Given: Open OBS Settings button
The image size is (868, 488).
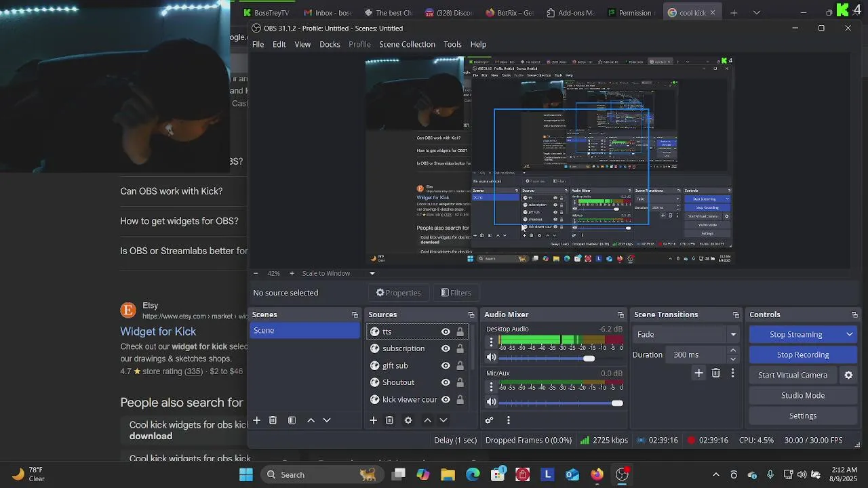Looking at the screenshot, I should (x=803, y=415).
